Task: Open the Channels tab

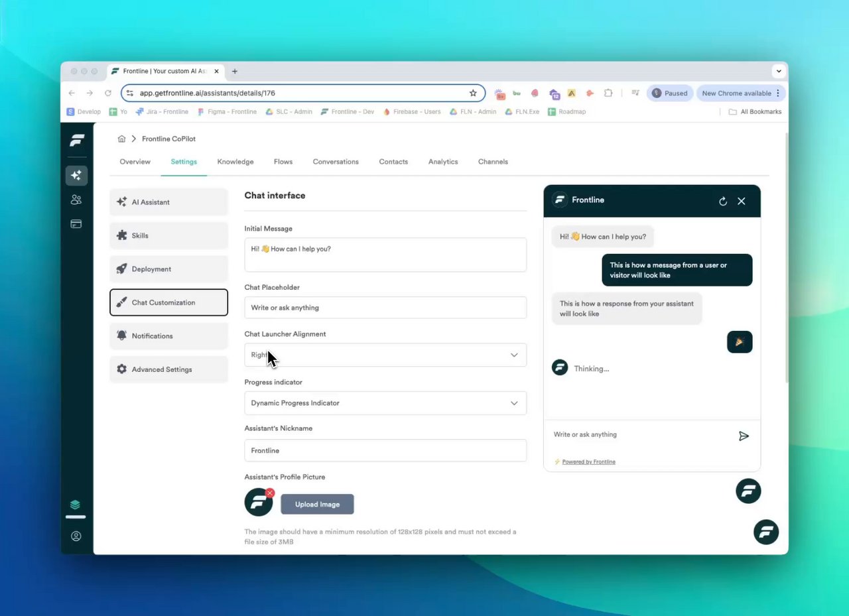Action: click(x=493, y=162)
